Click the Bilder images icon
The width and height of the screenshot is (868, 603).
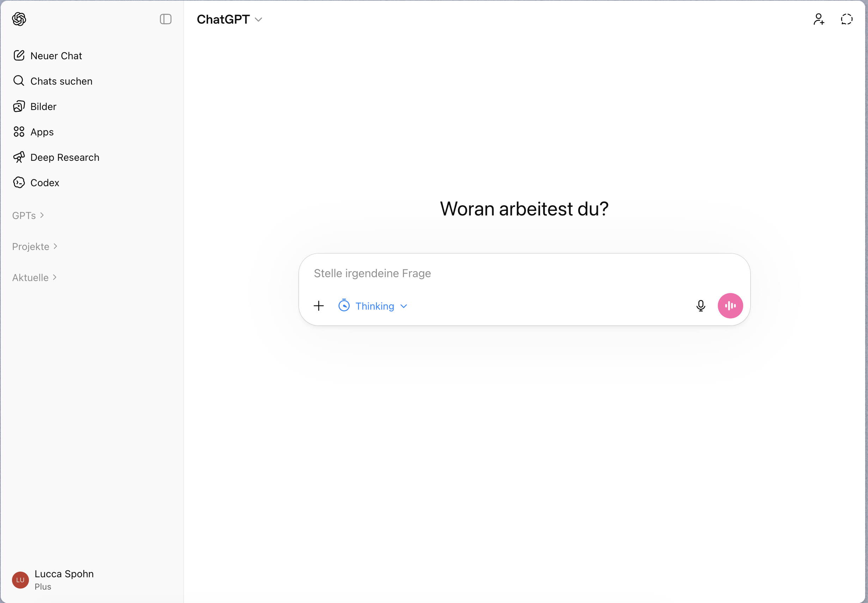click(x=19, y=106)
